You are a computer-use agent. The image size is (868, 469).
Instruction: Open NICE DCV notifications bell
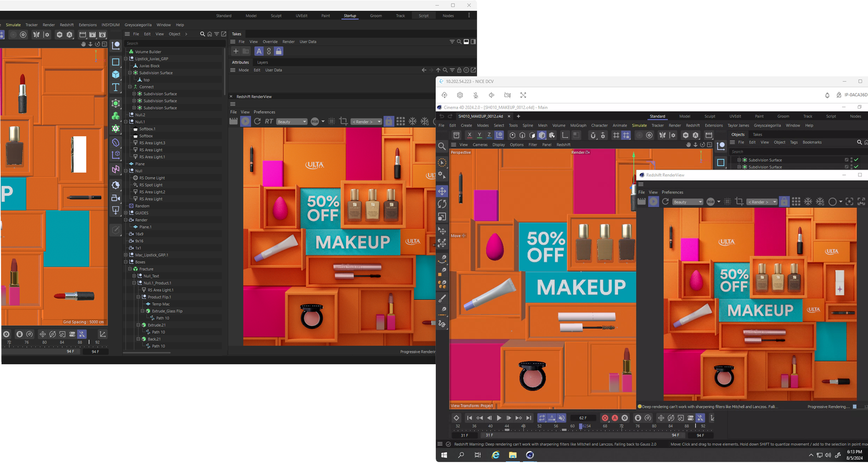tap(827, 95)
